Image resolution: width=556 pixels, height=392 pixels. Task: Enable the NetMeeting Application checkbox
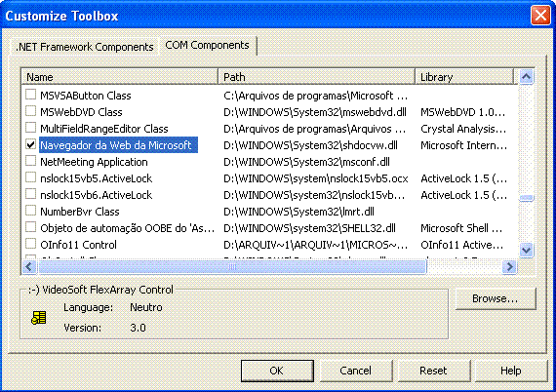tap(31, 161)
